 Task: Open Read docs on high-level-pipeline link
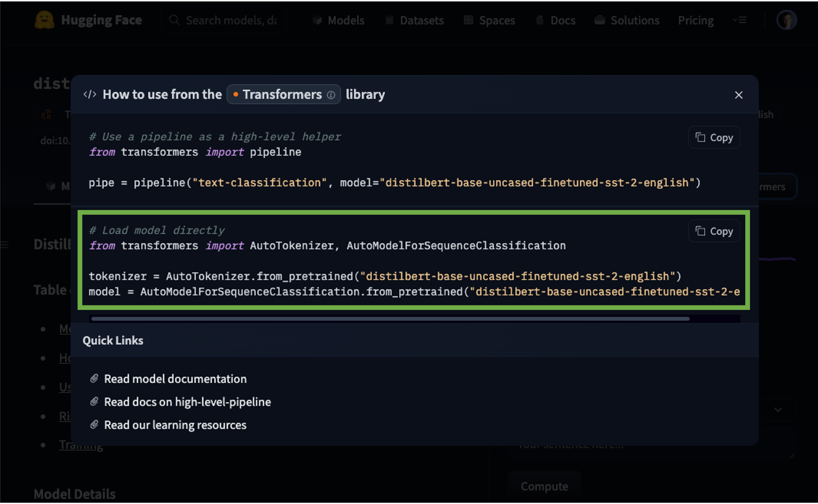187,402
